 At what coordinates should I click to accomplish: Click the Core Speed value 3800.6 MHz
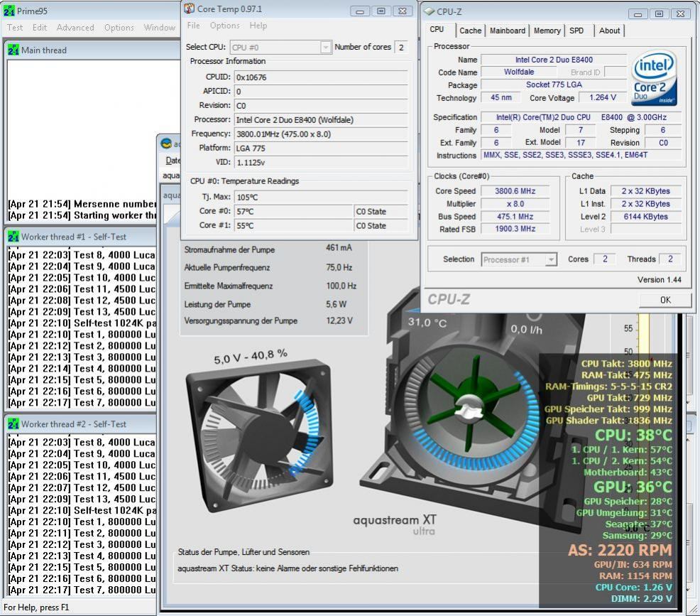[x=515, y=190]
